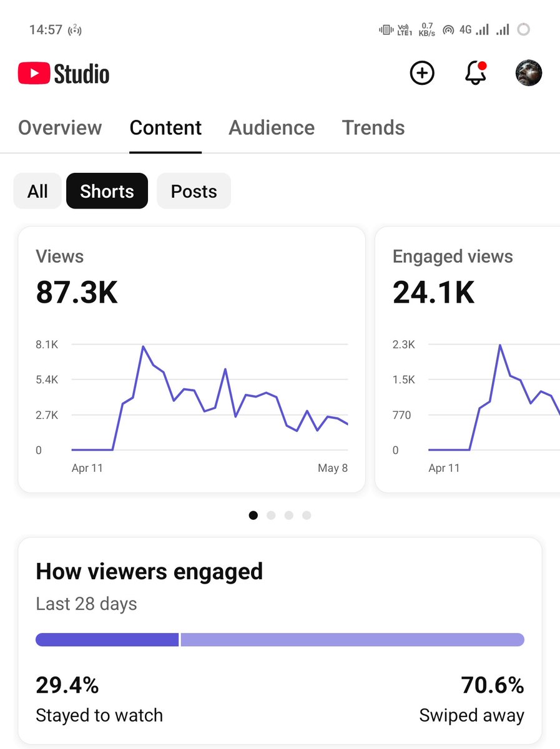Tap the circular battery status icon
This screenshot has width=560, height=749.
(524, 29)
